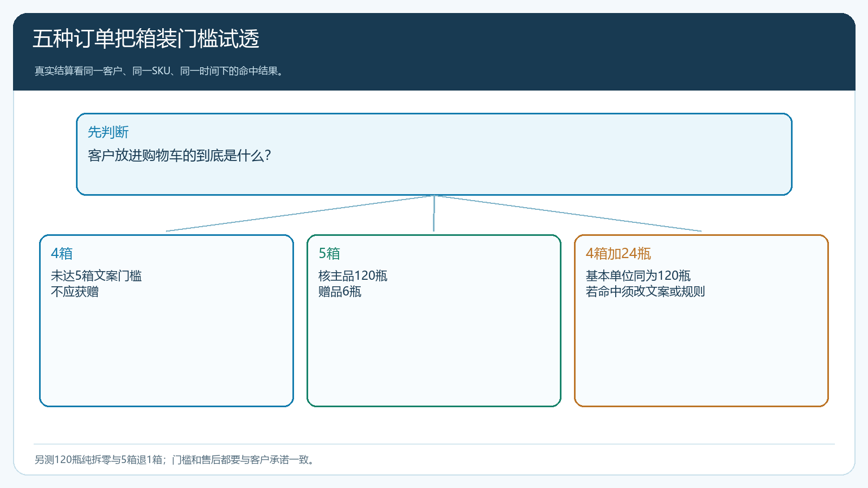
Task: Click the slide title 五种订单把箱装门槛试透
Action: click(x=146, y=39)
